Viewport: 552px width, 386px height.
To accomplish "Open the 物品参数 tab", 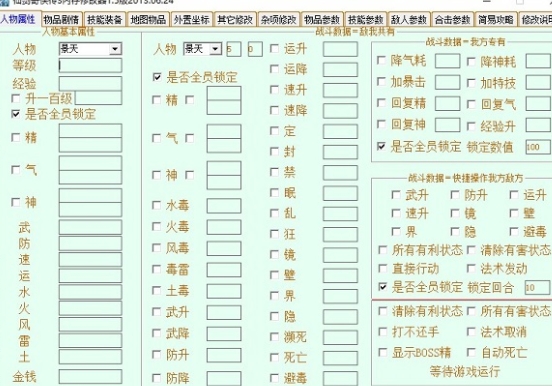I will pos(322,19).
